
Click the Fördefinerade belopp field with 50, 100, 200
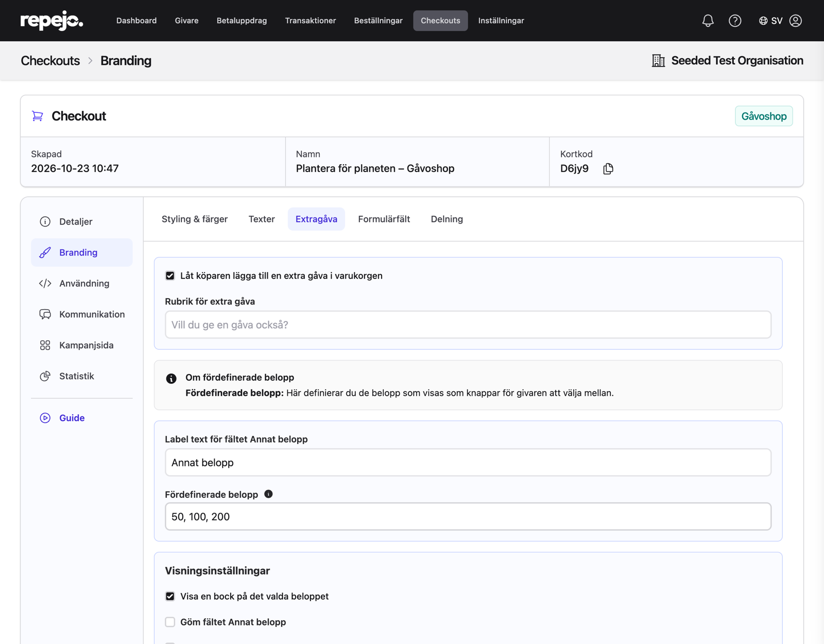click(x=468, y=517)
